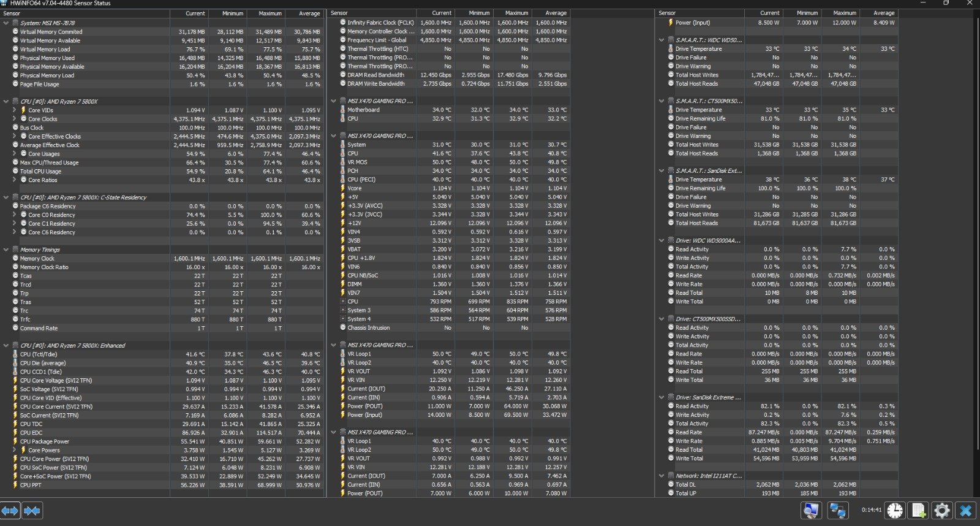Expand the Core Usages sub-rows

pyautogui.click(x=15, y=154)
